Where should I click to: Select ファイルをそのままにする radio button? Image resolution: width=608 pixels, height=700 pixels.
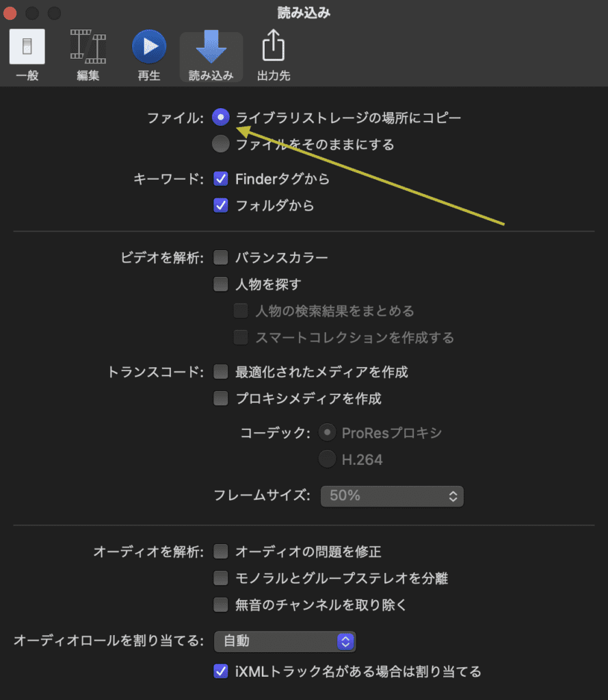pyautogui.click(x=221, y=144)
